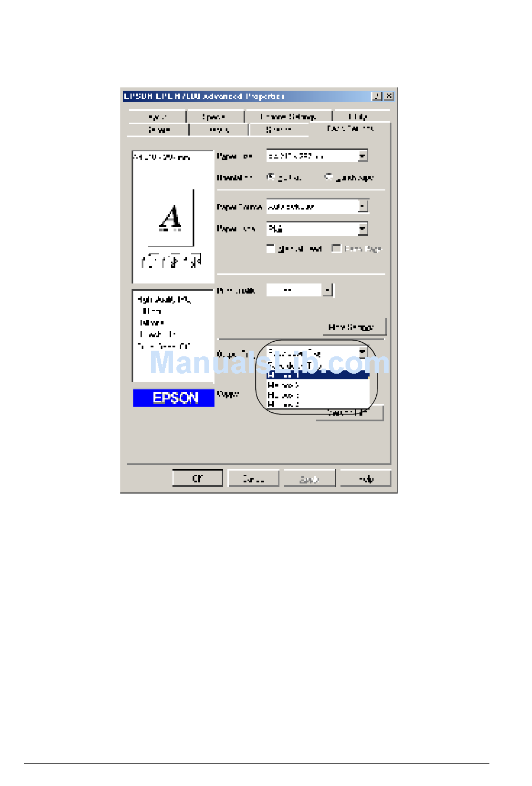
Task: Open the Paper Size dropdown
Action: pos(362,156)
